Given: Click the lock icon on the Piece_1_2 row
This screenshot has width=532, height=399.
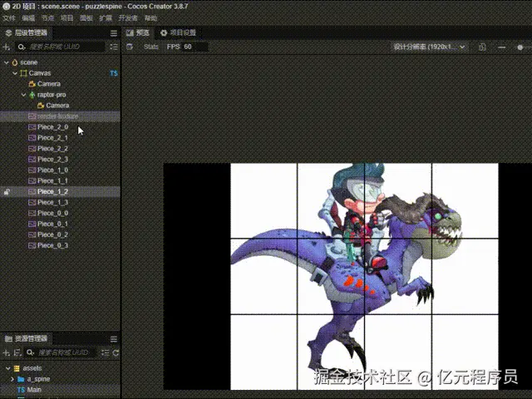Looking at the screenshot, I should tap(7, 192).
